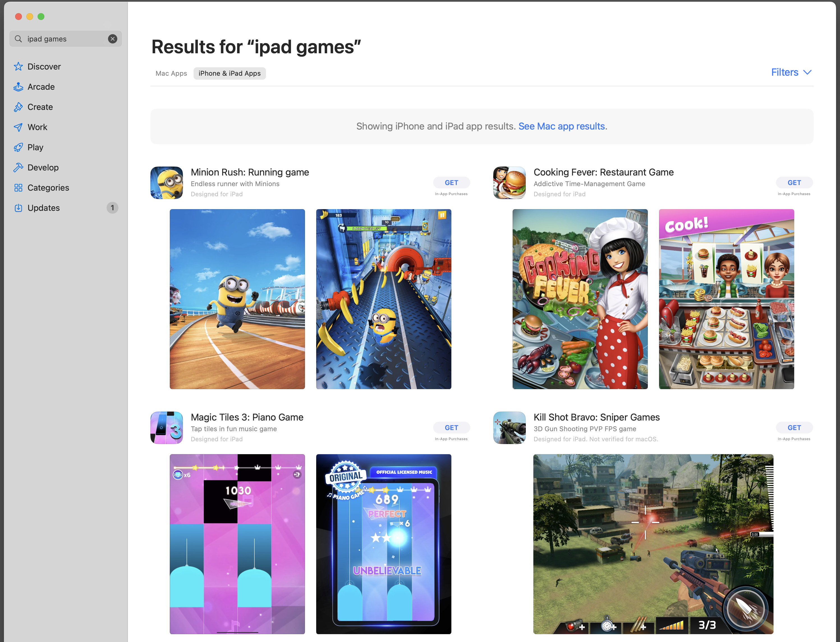The image size is (840, 642).
Task: Open the Magic Tiles 3 app icon
Action: click(x=167, y=428)
